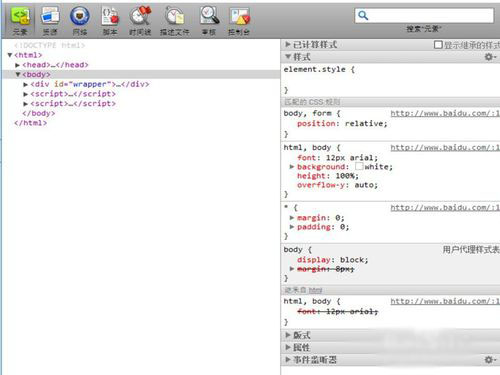Viewport: 500px width, 375px height.
Task: Open baidu.com link beside the * rule
Action: click(x=445, y=208)
